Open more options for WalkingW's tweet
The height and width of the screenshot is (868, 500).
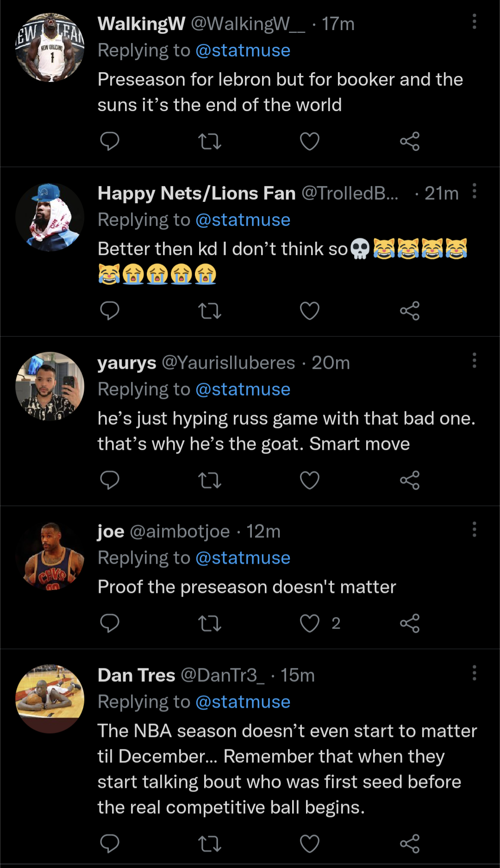pos(474,22)
